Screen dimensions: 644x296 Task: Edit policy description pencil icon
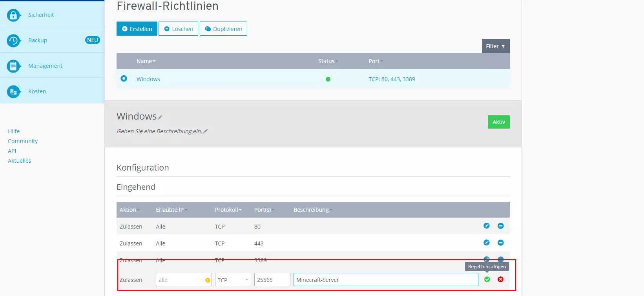[205, 131]
